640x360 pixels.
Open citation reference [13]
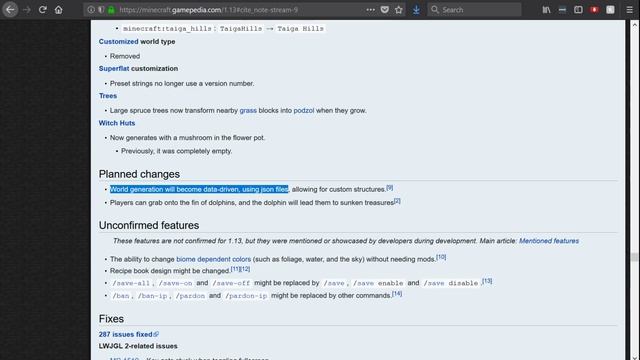pos(487,281)
